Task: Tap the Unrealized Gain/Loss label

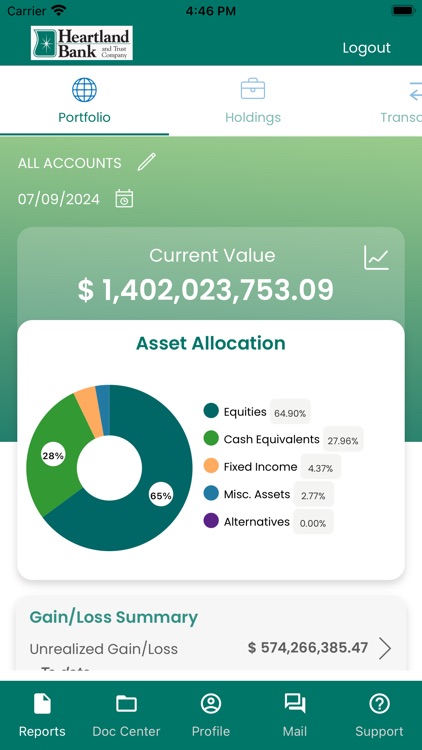Action: click(103, 649)
